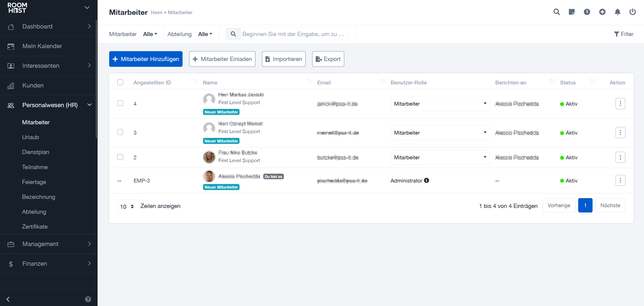Collapse the sidebar with the left arrow
This screenshot has width=644, height=306.
coord(8,299)
